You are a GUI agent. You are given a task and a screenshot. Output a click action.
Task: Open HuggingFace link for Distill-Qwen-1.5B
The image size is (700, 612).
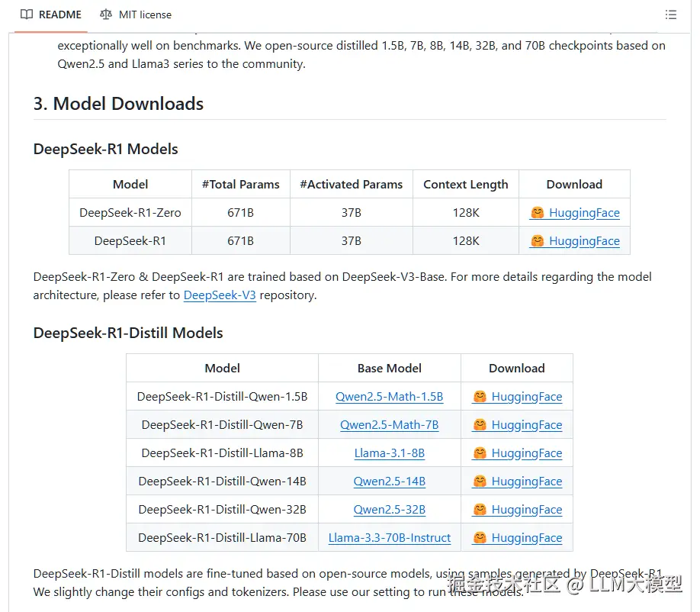[x=517, y=397]
